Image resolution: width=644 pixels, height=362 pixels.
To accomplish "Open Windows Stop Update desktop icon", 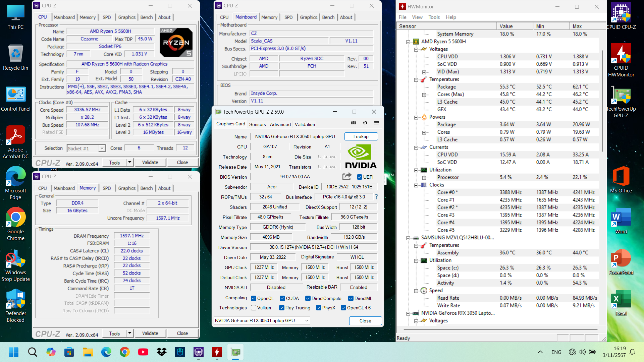I will tap(16, 266).
